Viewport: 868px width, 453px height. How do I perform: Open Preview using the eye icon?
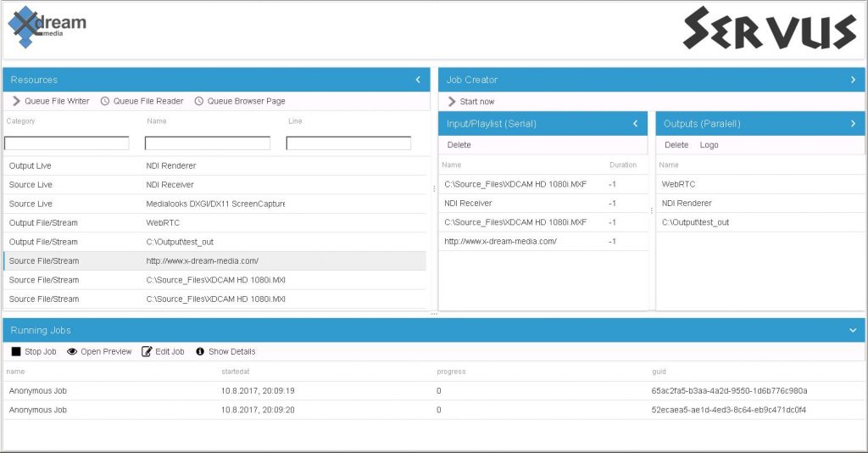72,351
